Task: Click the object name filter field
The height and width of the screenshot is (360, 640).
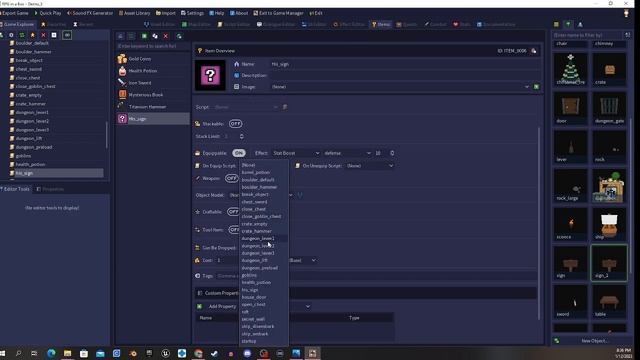Action: [x=587, y=35]
